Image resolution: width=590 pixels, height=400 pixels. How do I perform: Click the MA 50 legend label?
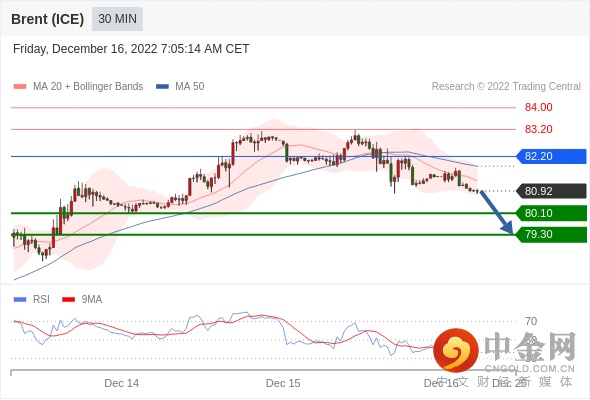190,87
